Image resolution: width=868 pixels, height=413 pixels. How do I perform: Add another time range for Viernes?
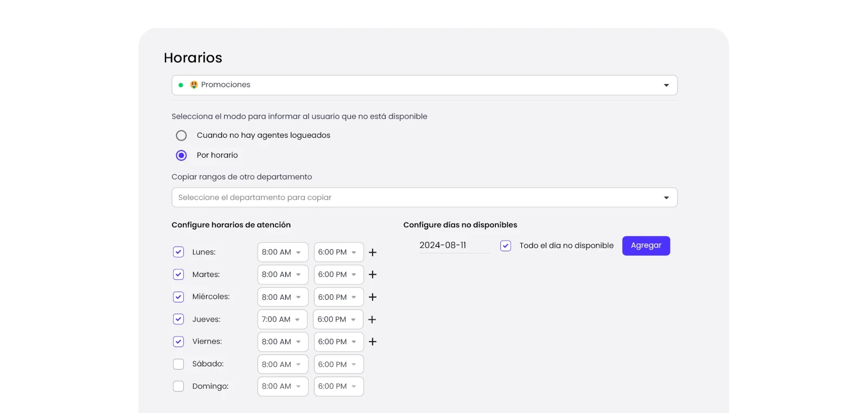373,342
